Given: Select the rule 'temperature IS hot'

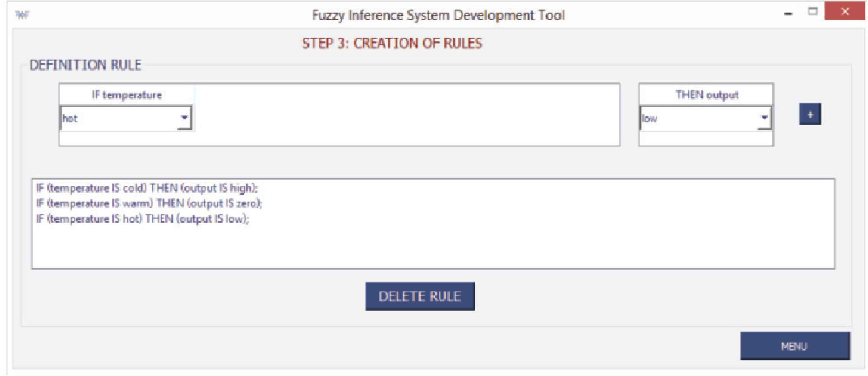Looking at the screenshot, I should click(x=142, y=219).
